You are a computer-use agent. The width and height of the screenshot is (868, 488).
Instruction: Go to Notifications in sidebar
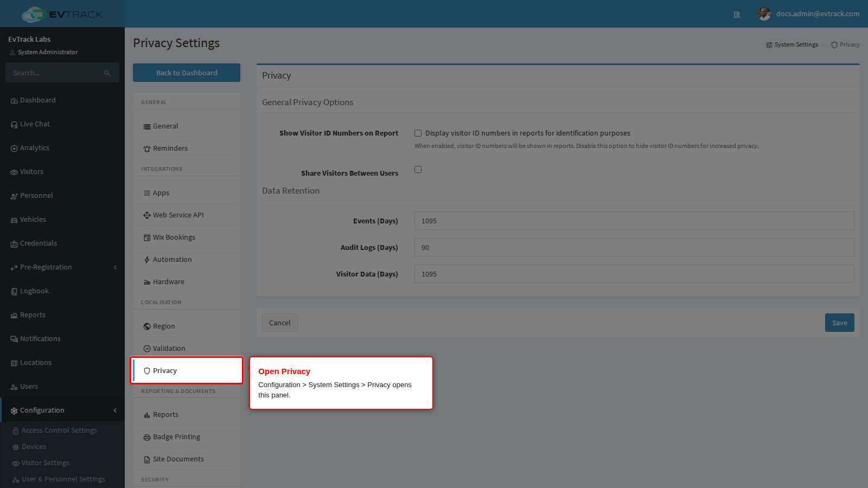pyautogui.click(x=62, y=339)
